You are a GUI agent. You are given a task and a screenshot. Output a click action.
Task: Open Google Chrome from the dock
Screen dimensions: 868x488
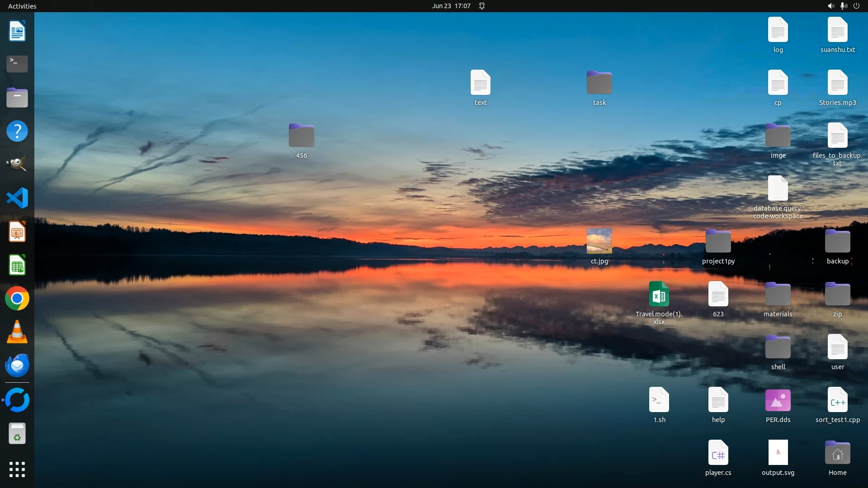tap(17, 299)
